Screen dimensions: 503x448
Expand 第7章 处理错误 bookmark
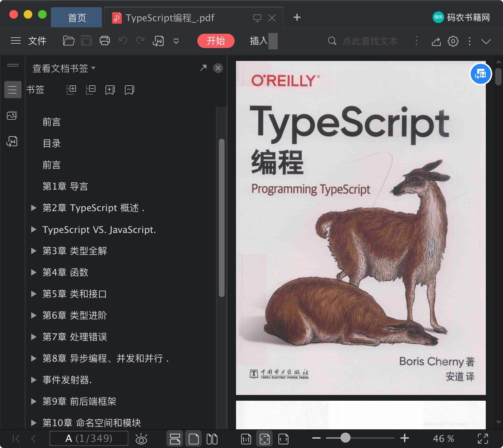[34, 337]
